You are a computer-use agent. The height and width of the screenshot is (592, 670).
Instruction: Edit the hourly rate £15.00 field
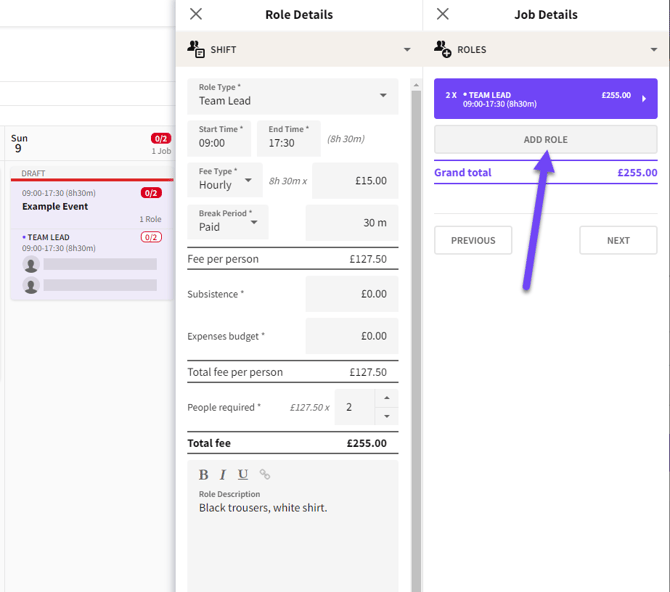coord(355,180)
